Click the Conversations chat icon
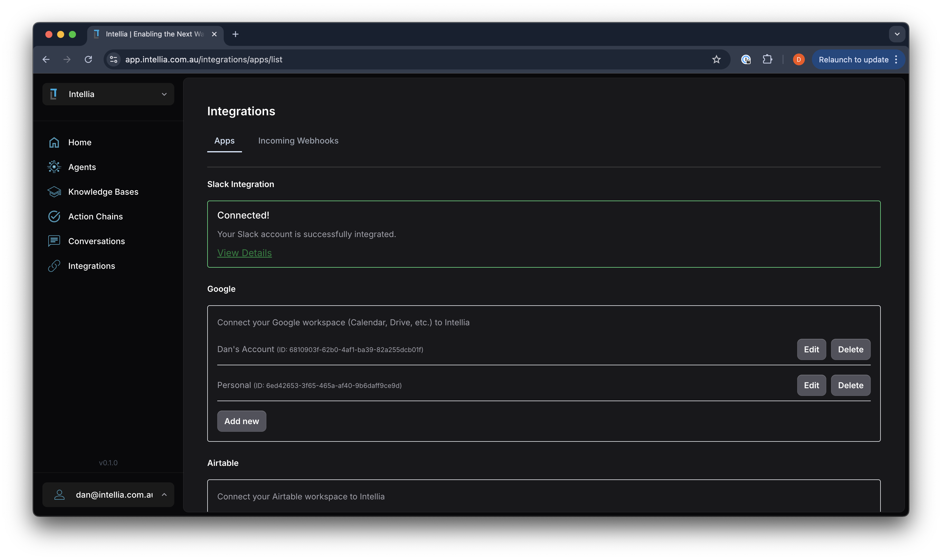The image size is (942, 560). [x=54, y=241]
